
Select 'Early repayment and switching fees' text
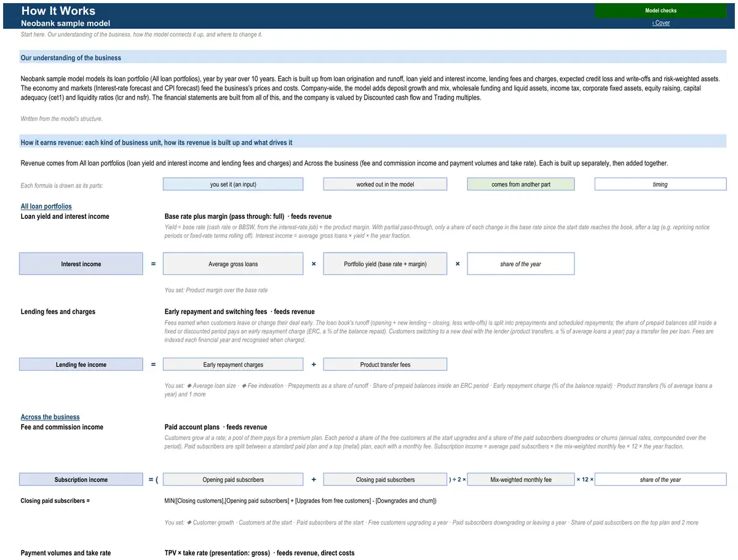216,312
